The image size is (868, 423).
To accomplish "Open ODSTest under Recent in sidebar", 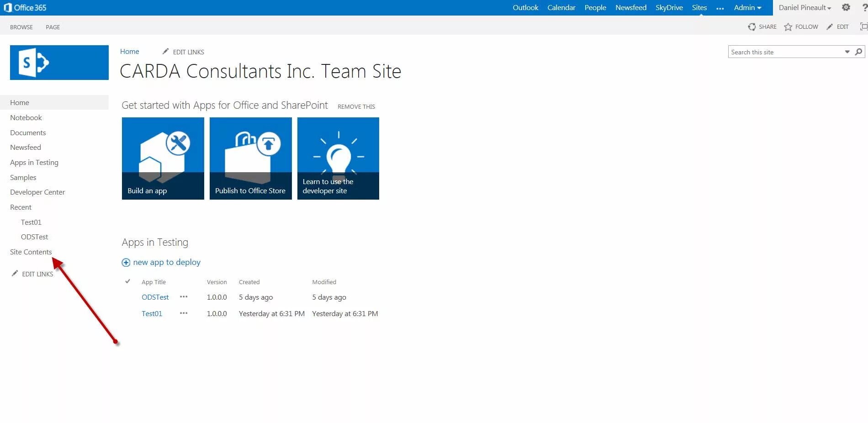I will (34, 237).
